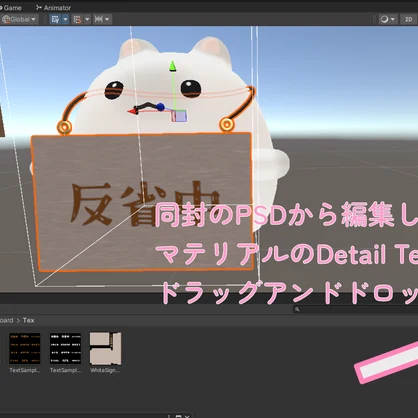Click the snap increment settings icon
Viewport: 418px width, 418px height.
[77, 19]
